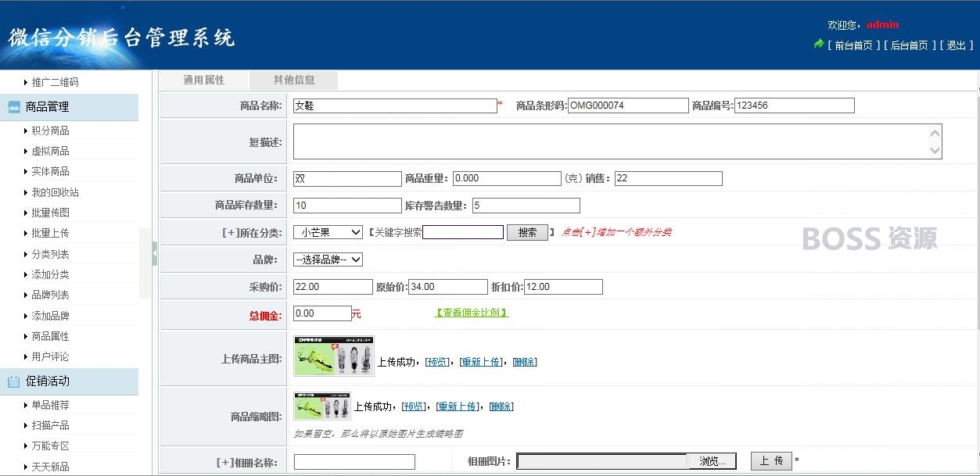Open 用户评论 in the sidebar
980x476 pixels.
pyautogui.click(x=50, y=356)
